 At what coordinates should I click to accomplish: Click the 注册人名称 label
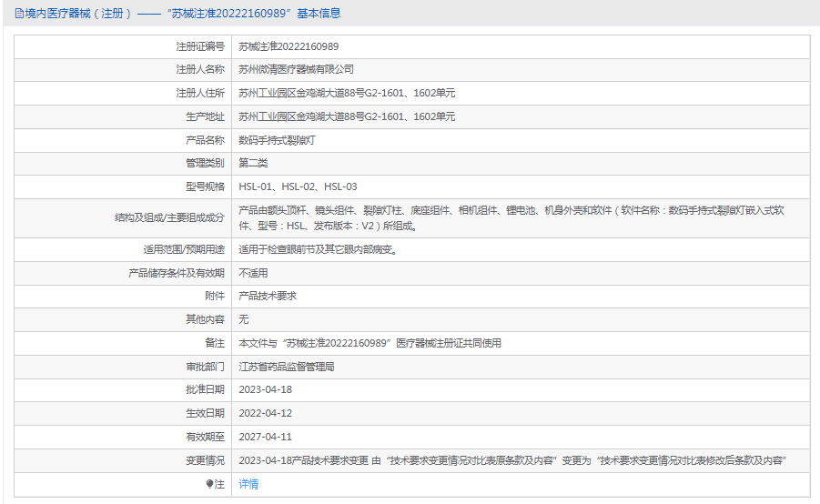click(200, 69)
